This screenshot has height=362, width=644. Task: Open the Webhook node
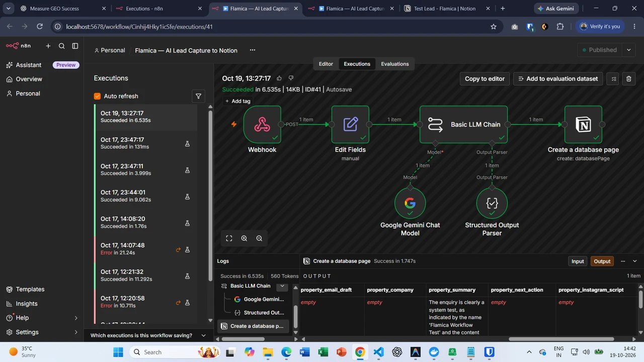262,124
